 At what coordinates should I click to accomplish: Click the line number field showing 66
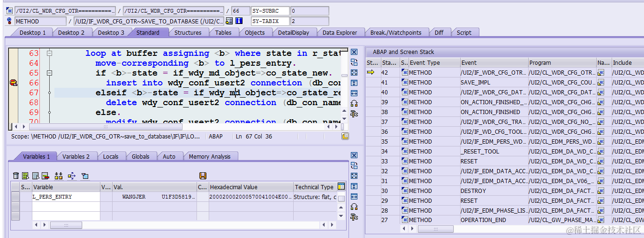241,10
